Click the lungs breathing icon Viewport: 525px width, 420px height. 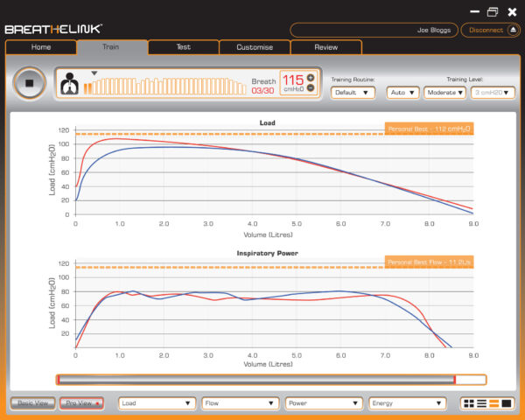tap(69, 84)
